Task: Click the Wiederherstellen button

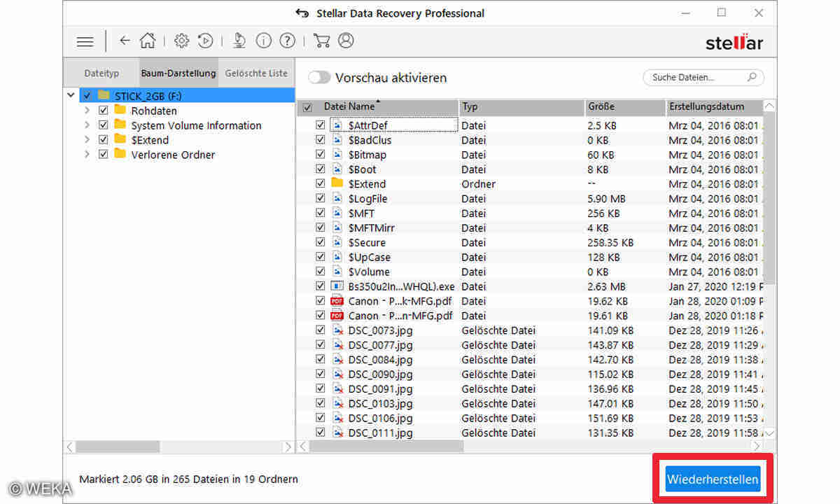Action: click(712, 478)
